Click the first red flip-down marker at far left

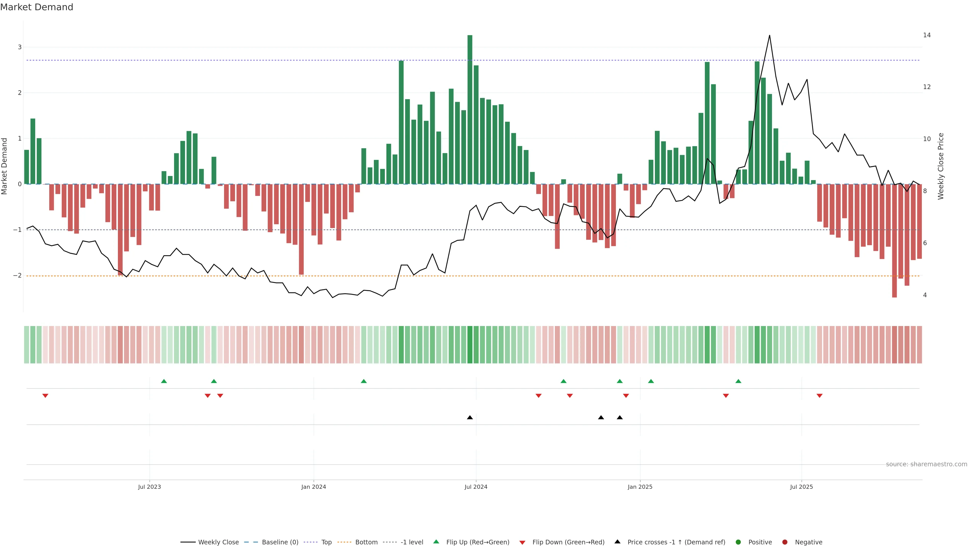45,396
